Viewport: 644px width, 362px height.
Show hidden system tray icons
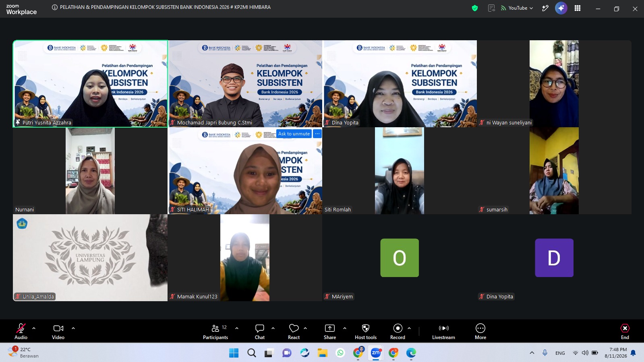[x=532, y=353]
